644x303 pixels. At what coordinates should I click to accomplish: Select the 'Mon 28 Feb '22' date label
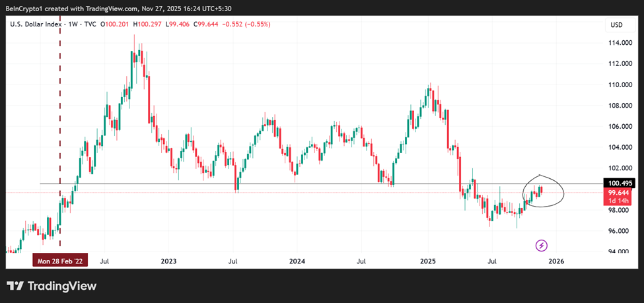pyautogui.click(x=60, y=261)
